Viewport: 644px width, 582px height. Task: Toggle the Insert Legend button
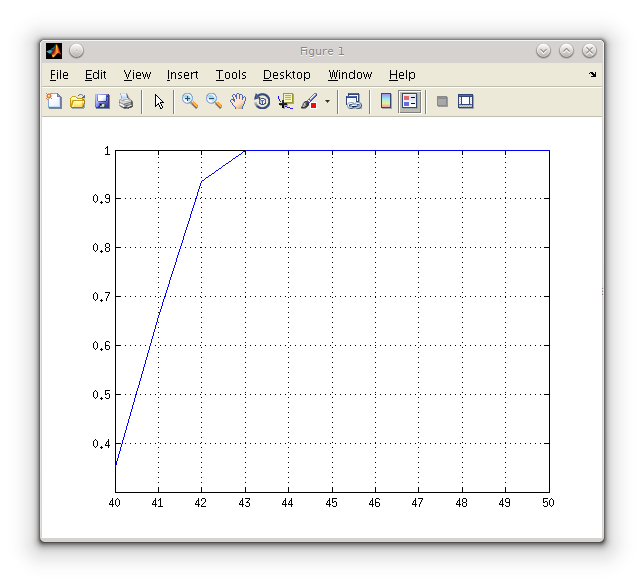pos(410,101)
